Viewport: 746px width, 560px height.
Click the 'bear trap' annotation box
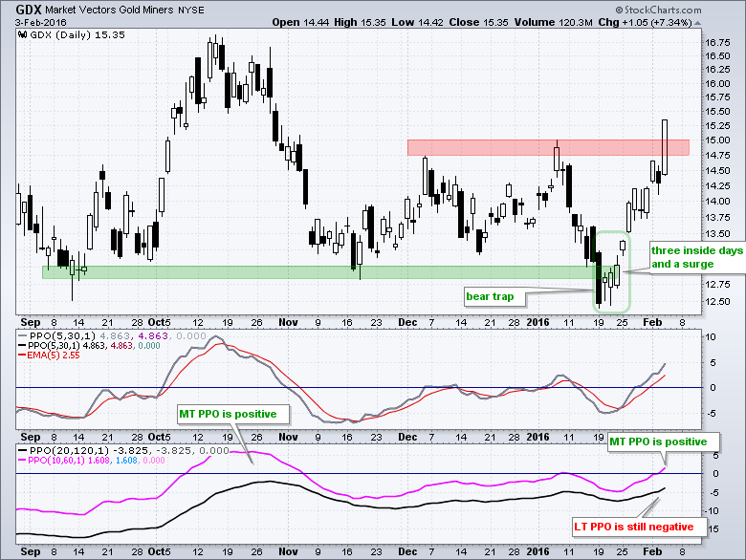click(x=494, y=296)
